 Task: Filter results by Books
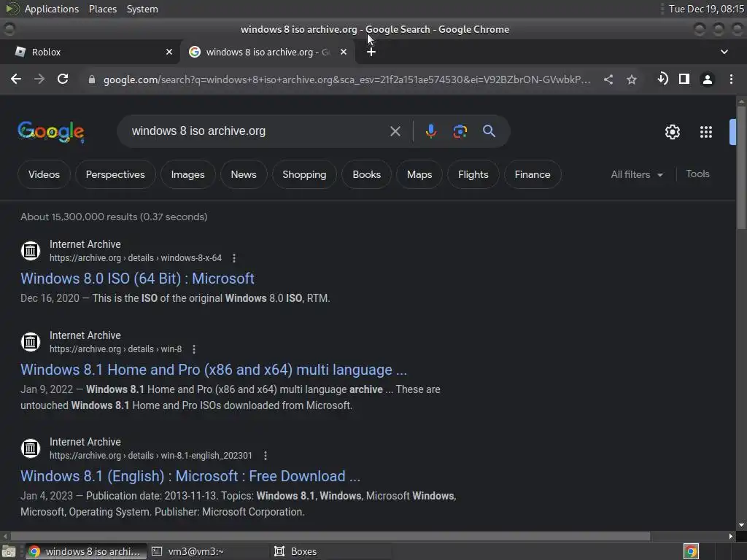point(366,174)
